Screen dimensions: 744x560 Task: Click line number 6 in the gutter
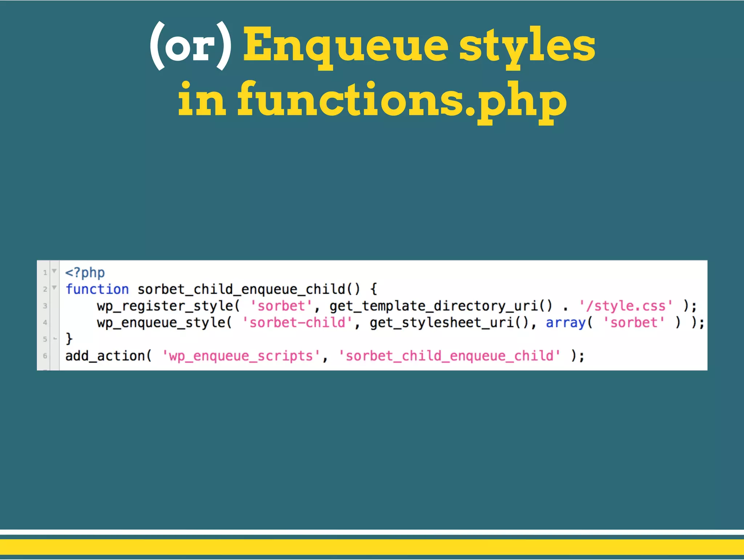click(x=45, y=356)
